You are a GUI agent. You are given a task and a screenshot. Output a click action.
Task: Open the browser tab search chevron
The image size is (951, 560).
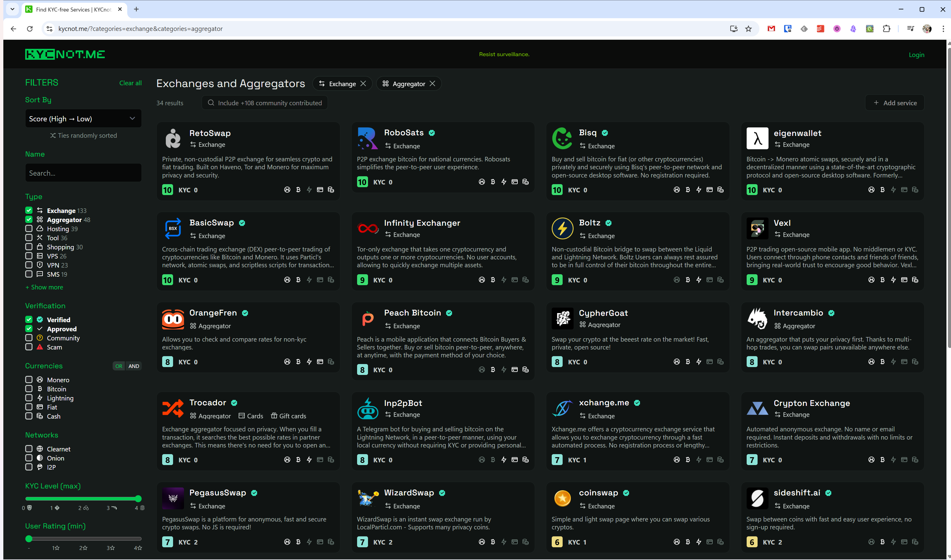click(x=12, y=9)
